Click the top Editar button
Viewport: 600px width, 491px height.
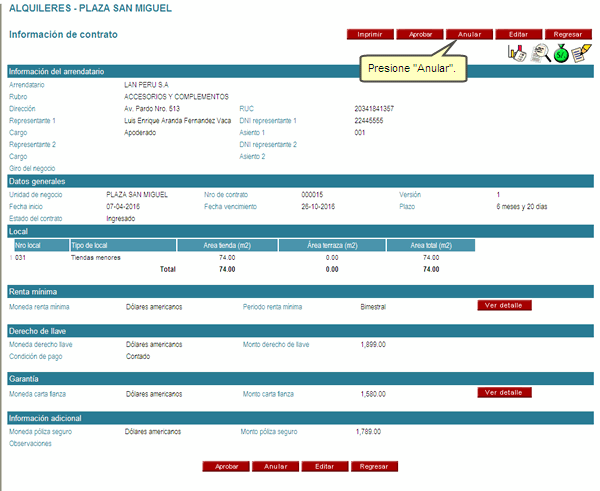tap(518, 34)
